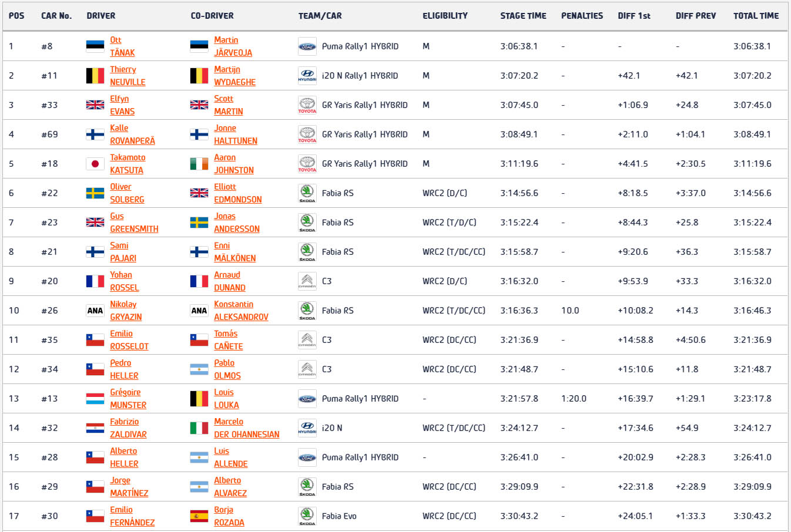The height and width of the screenshot is (532, 791).
Task: Open co-driver Konstantin Aleksandrov link
Action: coord(241,311)
